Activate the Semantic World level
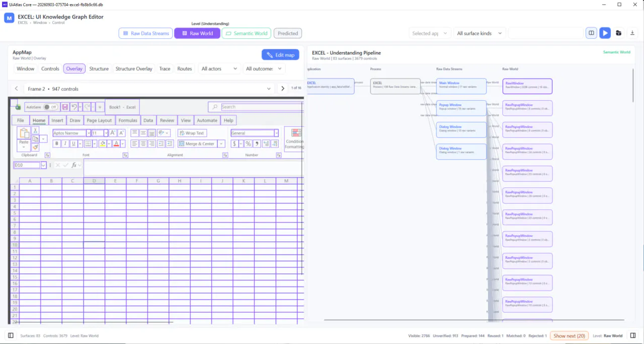Screen dimensions: 644x344 [x=247, y=33]
